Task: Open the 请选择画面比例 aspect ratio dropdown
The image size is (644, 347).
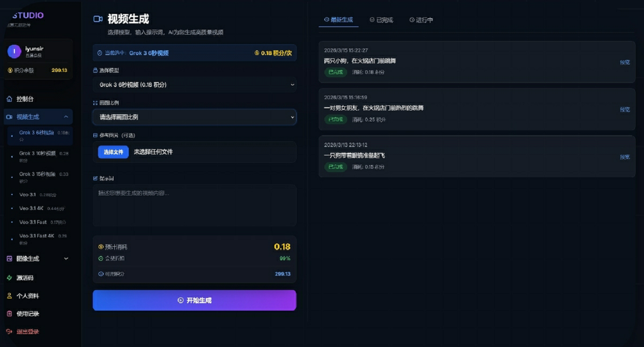Action: coord(195,117)
